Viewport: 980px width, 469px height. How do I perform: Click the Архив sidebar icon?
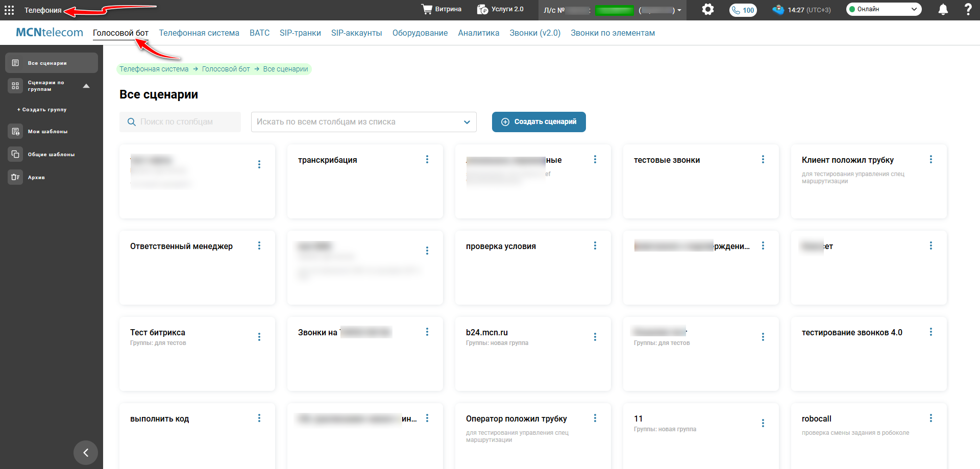[x=15, y=177]
